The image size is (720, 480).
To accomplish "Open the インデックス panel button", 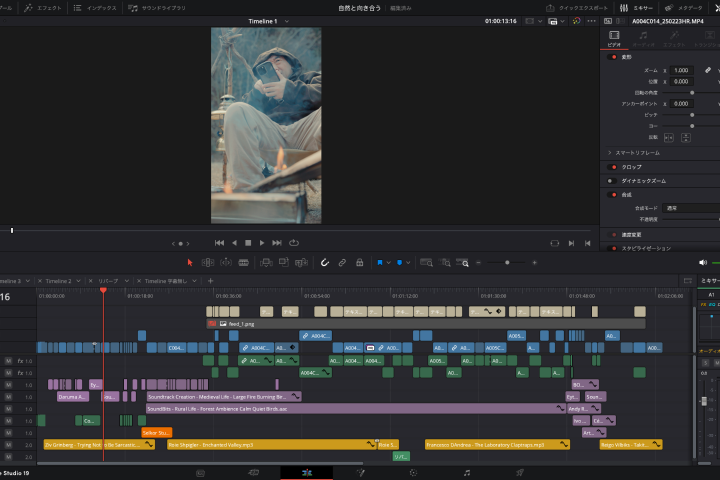I will tap(95, 8).
